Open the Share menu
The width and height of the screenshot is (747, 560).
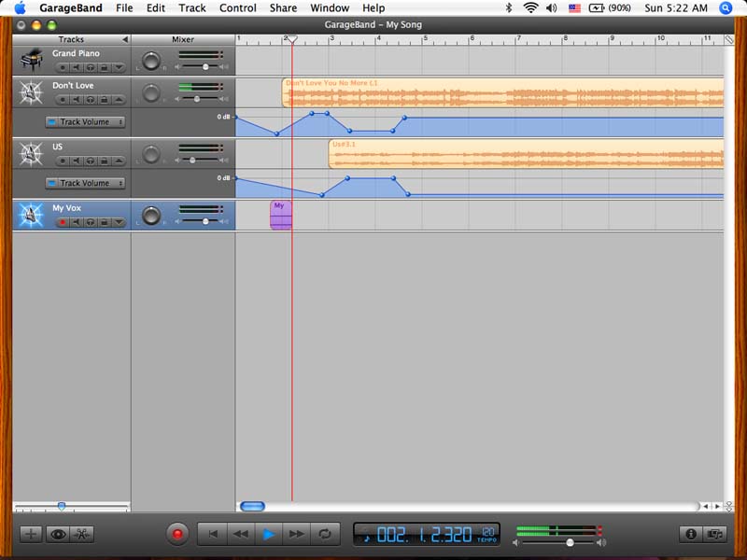pyautogui.click(x=283, y=8)
